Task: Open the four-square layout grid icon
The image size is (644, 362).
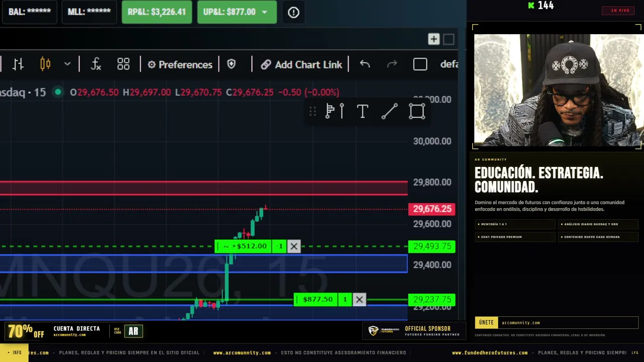Action: tap(123, 64)
